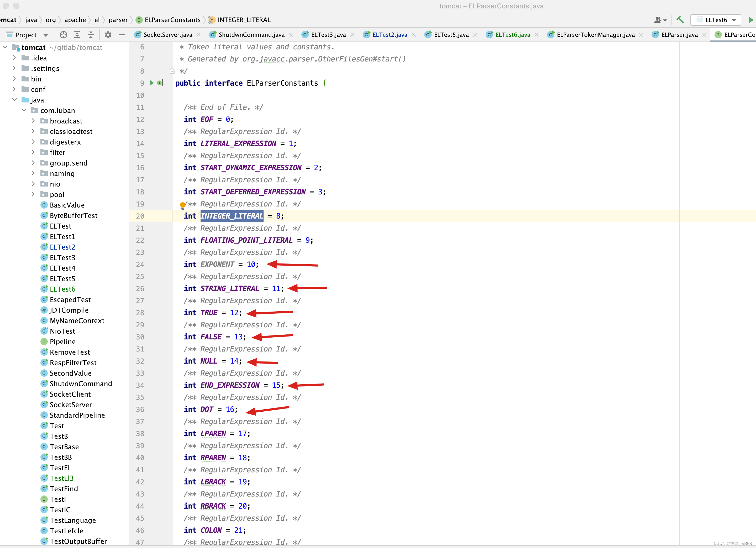Viewport: 756px width, 548px height.
Task: Close the ELTest2.java tab
Action: pos(414,35)
